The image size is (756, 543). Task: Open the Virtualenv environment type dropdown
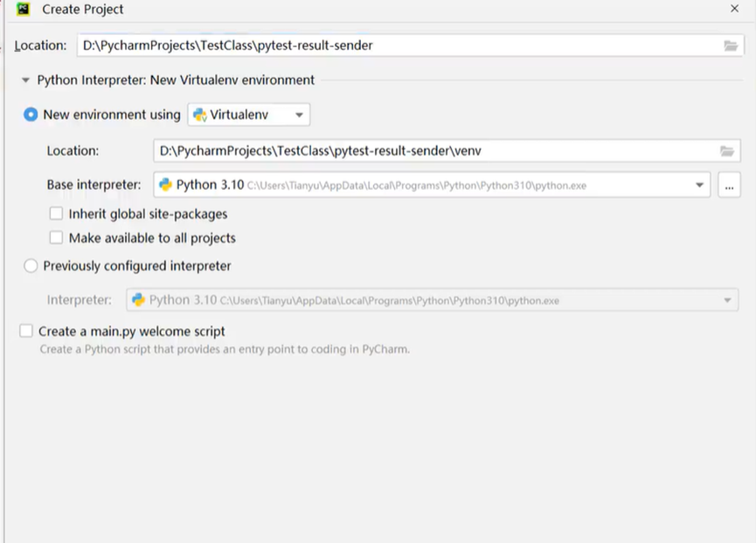click(249, 115)
